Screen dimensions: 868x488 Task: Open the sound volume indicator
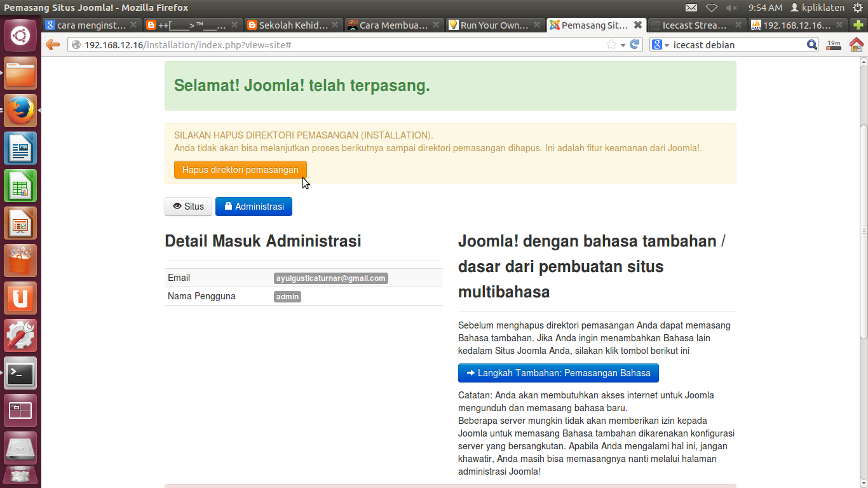731,8
